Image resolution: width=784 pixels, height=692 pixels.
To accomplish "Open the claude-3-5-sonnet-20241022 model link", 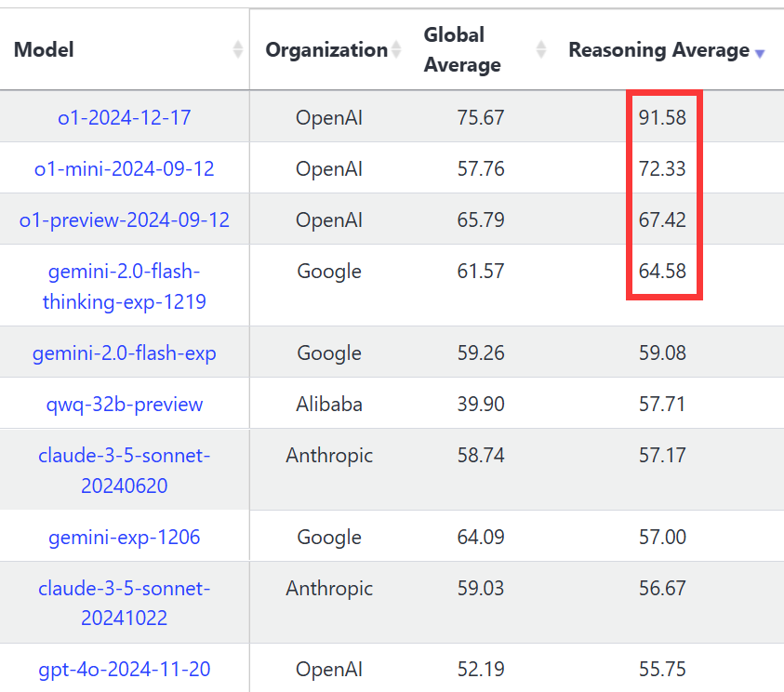I will (x=125, y=603).
